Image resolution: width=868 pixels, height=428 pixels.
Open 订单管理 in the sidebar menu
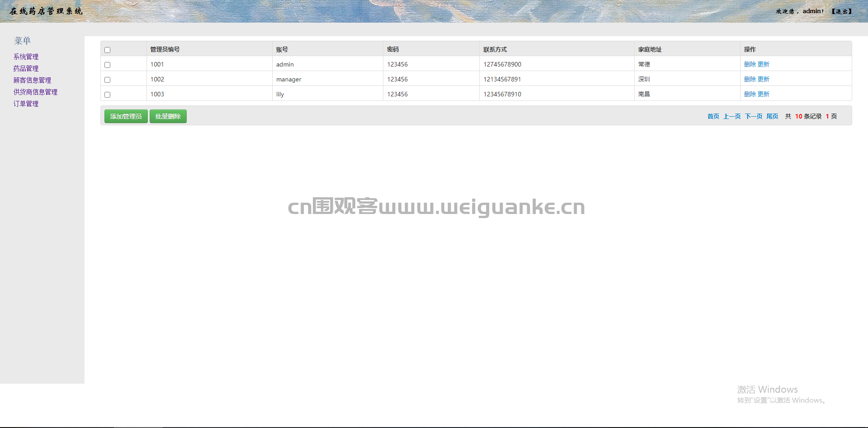(26, 104)
